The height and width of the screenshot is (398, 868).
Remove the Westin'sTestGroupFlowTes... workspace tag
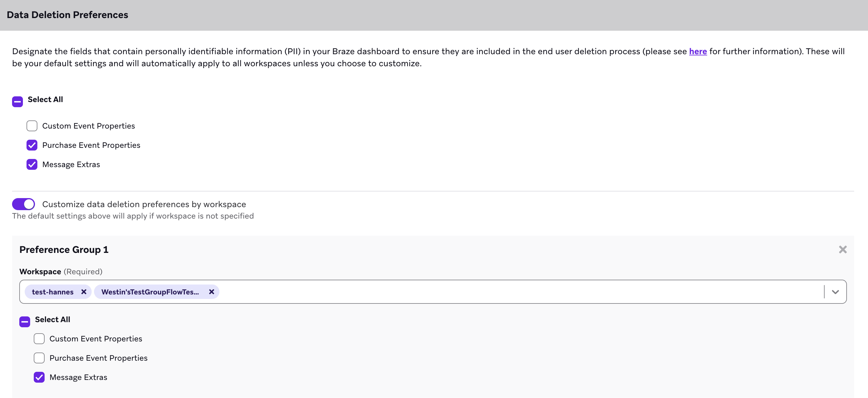coord(212,292)
